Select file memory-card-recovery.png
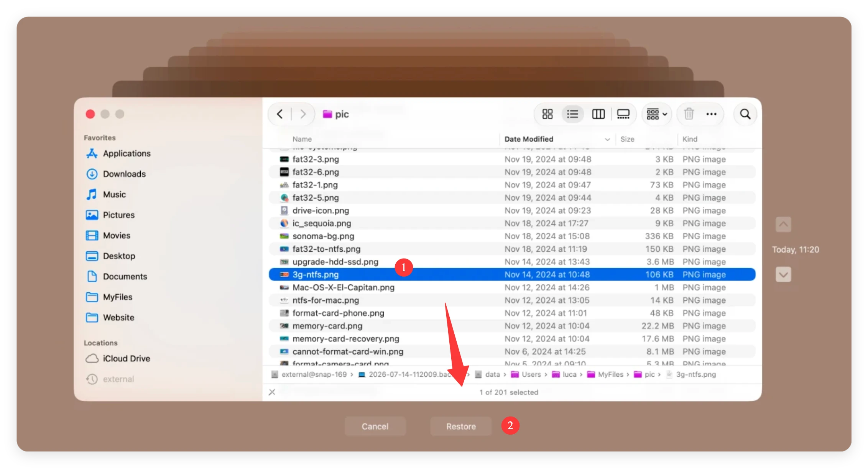The height and width of the screenshot is (468, 868). [x=512, y=339]
